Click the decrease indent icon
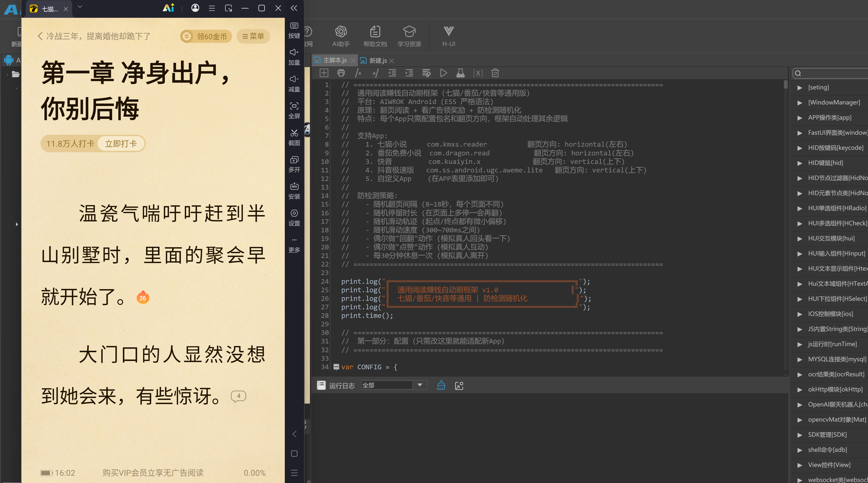This screenshot has height=483, width=868. pos(392,73)
